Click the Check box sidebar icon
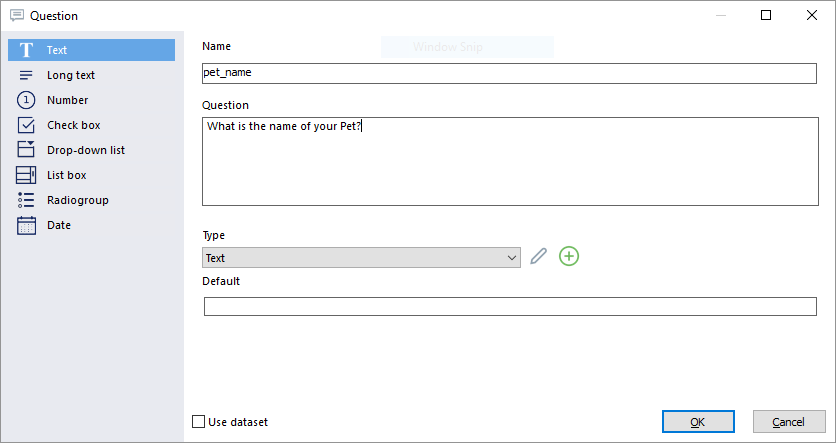The width and height of the screenshot is (836, 443). pyautogui.click(x=26, y=125)
